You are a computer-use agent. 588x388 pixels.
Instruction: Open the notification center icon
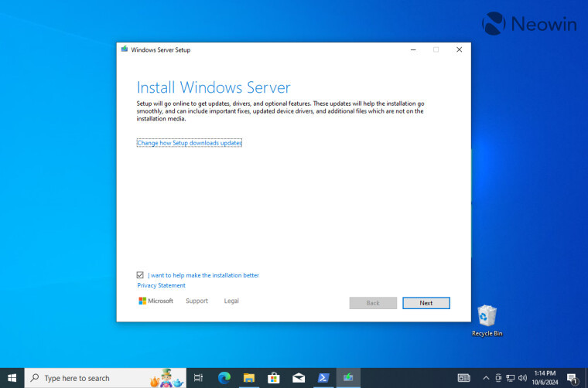[x=572, y=378]
